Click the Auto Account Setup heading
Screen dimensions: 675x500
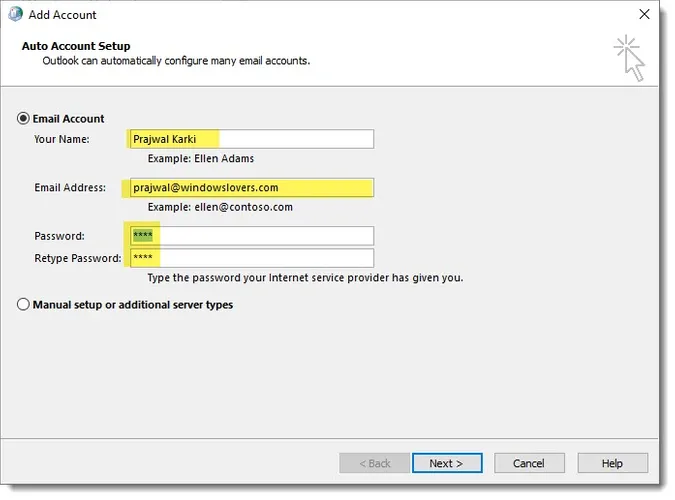point(76,46)
